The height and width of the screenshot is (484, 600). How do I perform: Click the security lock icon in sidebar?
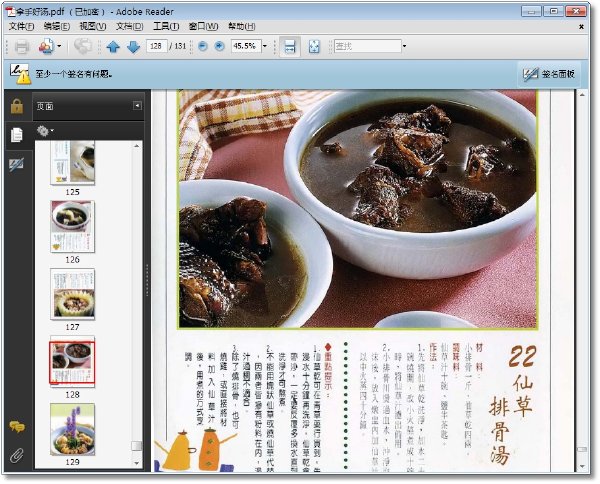click(16, 106)
